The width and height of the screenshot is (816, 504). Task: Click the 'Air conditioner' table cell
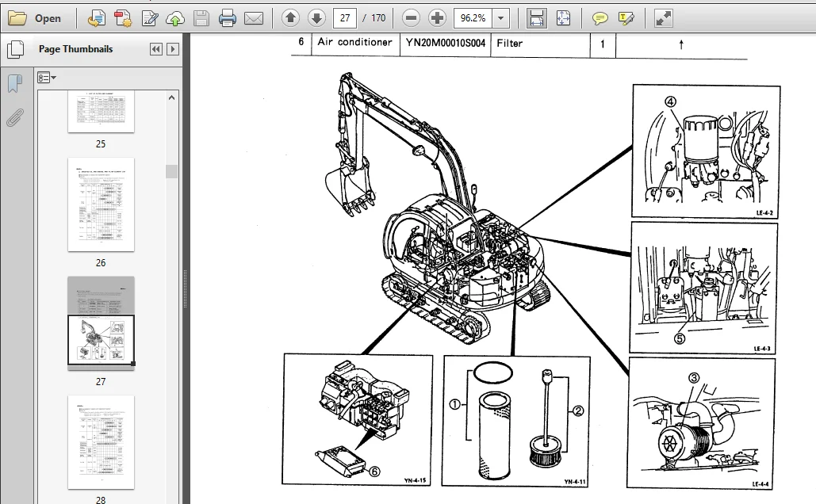tap(355, 42)
